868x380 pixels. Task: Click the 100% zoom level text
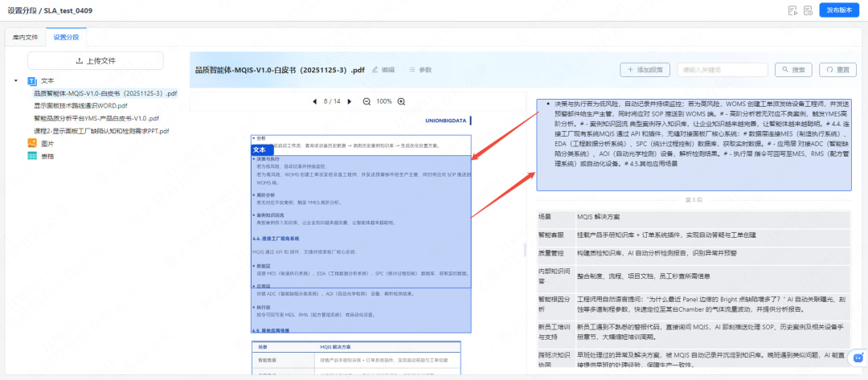(x=384, y=102)
